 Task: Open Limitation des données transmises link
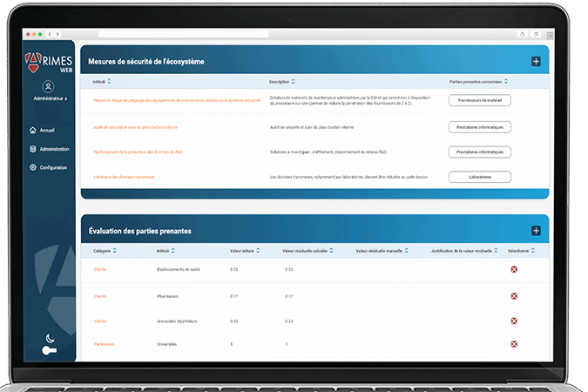click(x=124, y=177)
